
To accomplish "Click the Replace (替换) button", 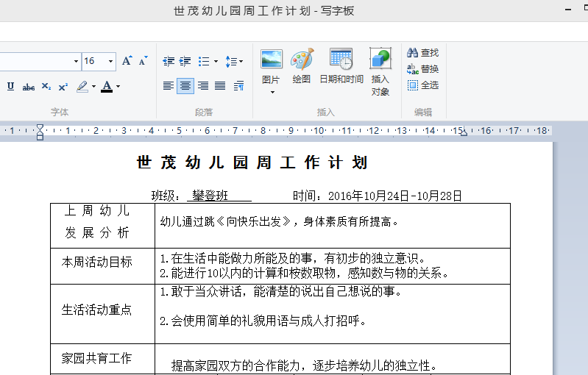I will 422,69.
